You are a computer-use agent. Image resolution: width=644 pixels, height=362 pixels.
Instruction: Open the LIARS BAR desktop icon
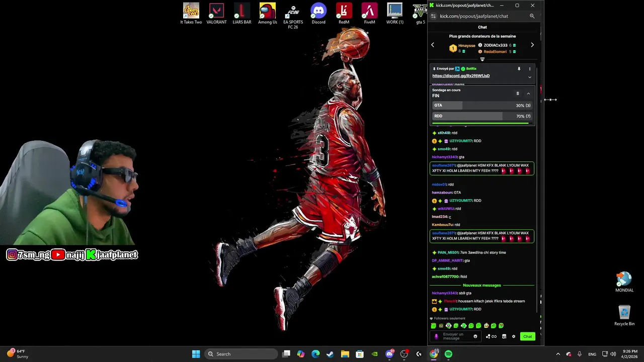(x=242, y=14)
